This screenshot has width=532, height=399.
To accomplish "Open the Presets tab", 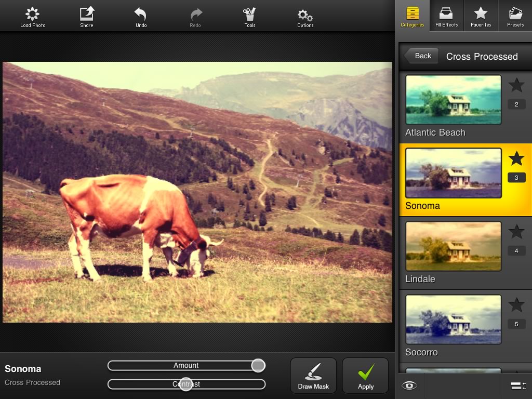I will [515, 16].
